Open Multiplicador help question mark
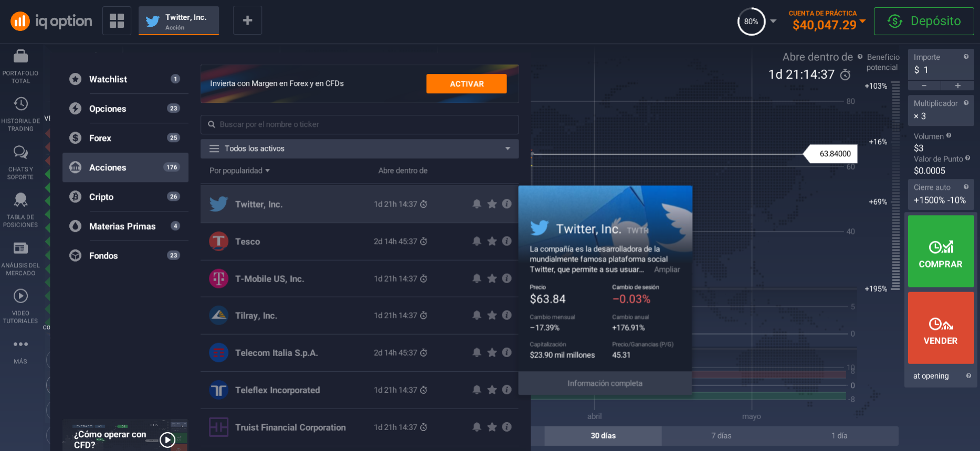980x451 pixels. [966, 103]
